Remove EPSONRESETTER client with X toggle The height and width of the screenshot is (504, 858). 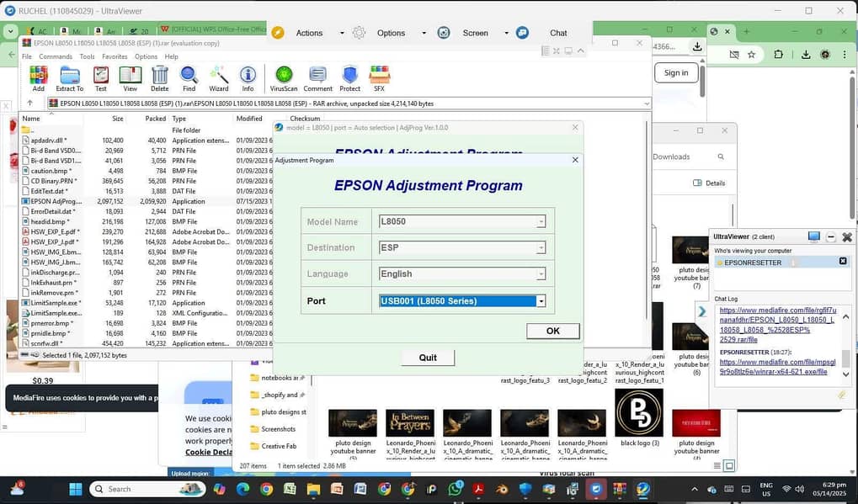click(x=843, y=262)
